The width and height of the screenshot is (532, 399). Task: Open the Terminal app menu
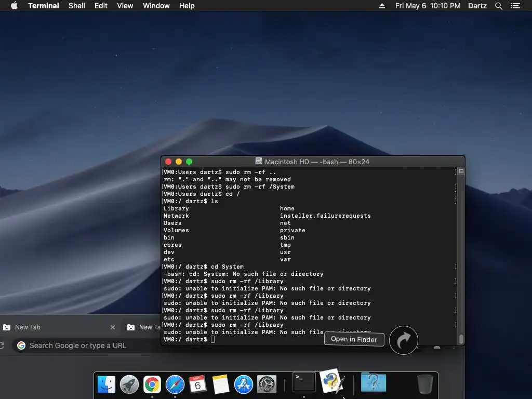44,6
